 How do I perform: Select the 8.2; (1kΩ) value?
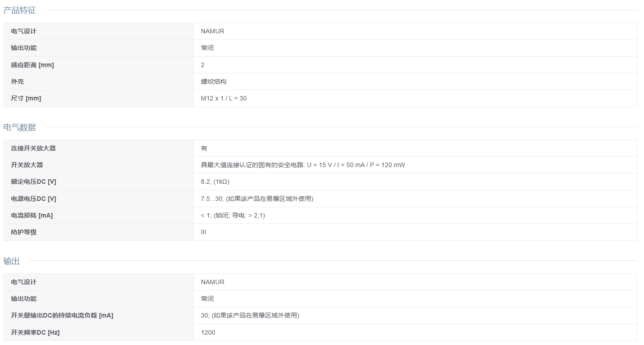point(215,182)
